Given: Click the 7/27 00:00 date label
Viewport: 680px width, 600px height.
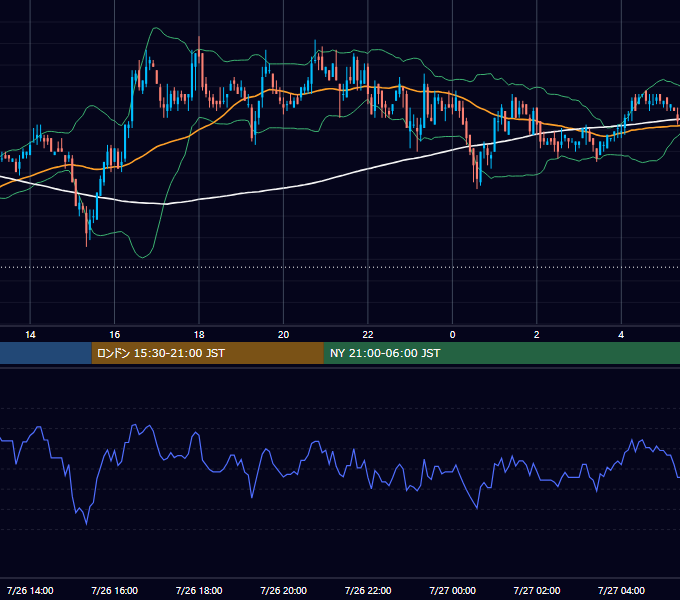Looking at the screenshot, I should 452,590.
